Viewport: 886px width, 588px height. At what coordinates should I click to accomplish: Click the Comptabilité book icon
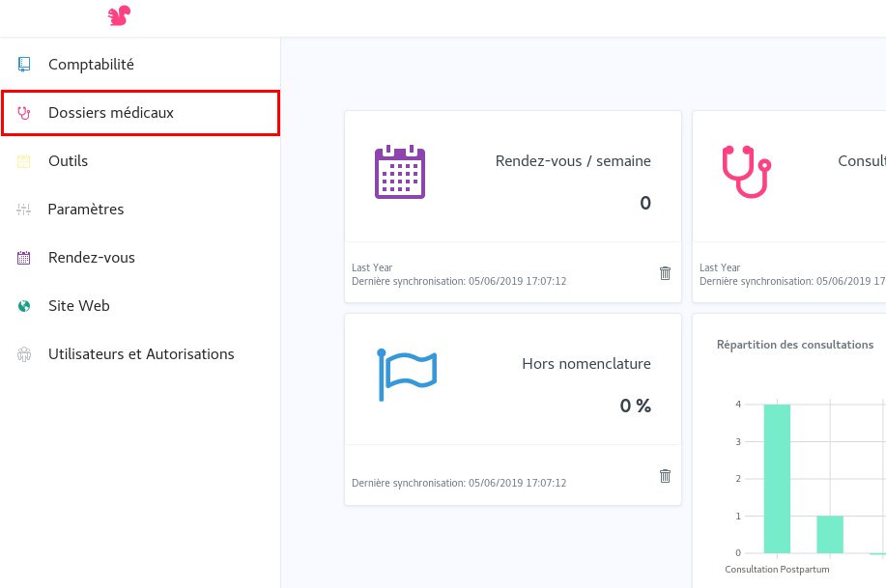pyautogui.click(x=24, y=65)
